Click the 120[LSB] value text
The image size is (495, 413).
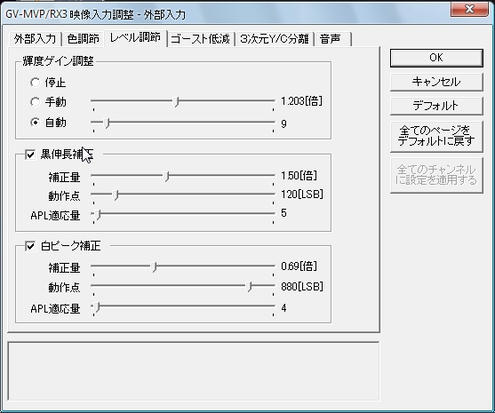[302, 194]
